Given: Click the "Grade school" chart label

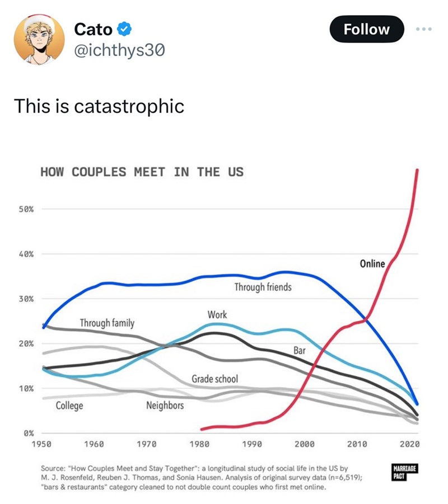Looking at the screenshot, I should point(214,379).
